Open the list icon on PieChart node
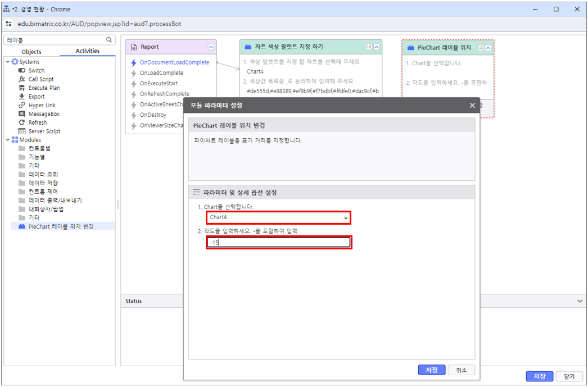 480,48
